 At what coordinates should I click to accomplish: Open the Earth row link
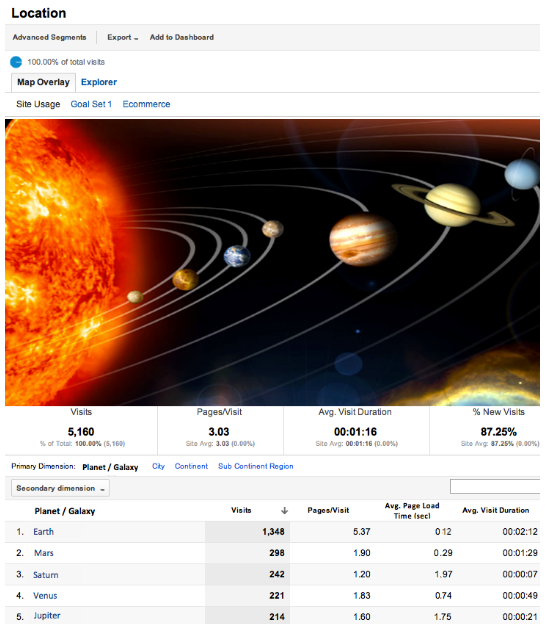(44, 532)
